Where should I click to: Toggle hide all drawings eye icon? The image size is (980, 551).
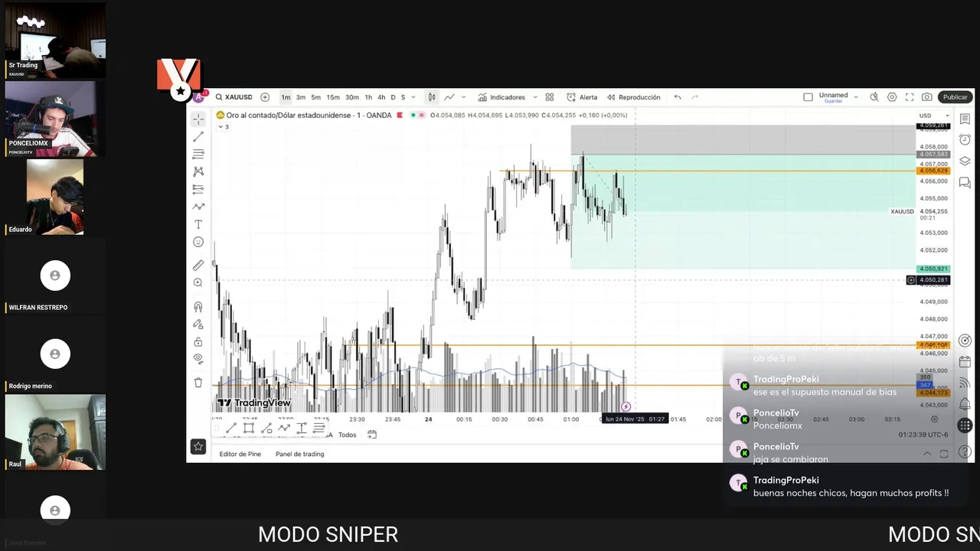coord(198,358)
